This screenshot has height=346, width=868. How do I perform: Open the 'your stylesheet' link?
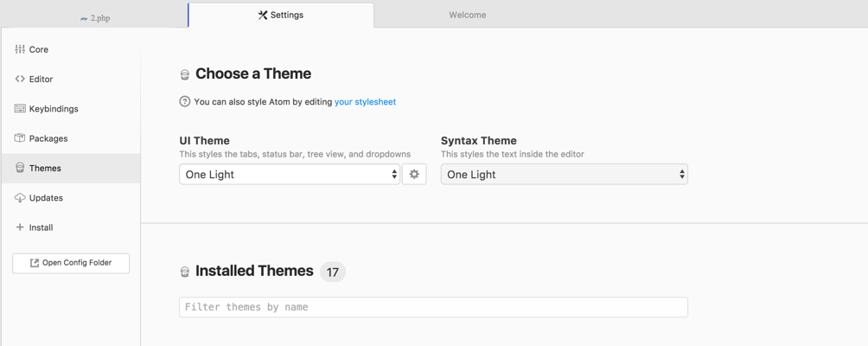point(366,102)
